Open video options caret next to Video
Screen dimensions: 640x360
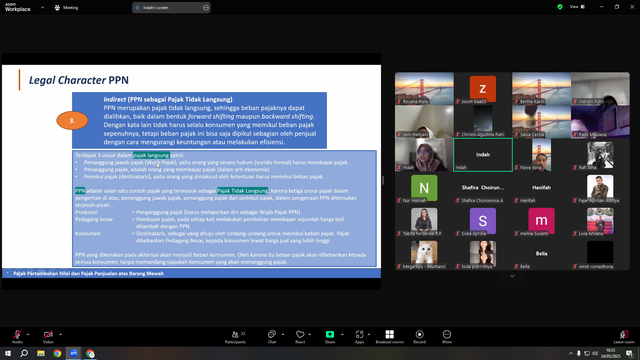coord(60,334)
